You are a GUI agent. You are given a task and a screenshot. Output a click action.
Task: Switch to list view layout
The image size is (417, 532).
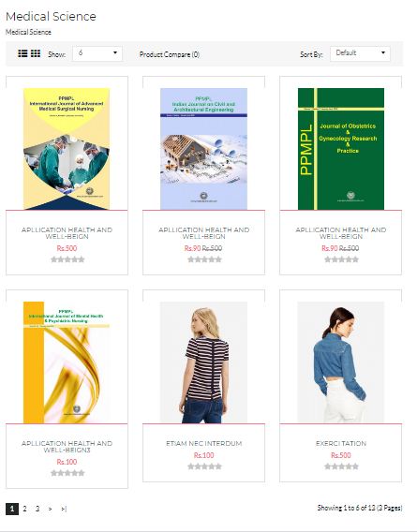point(22,53)
